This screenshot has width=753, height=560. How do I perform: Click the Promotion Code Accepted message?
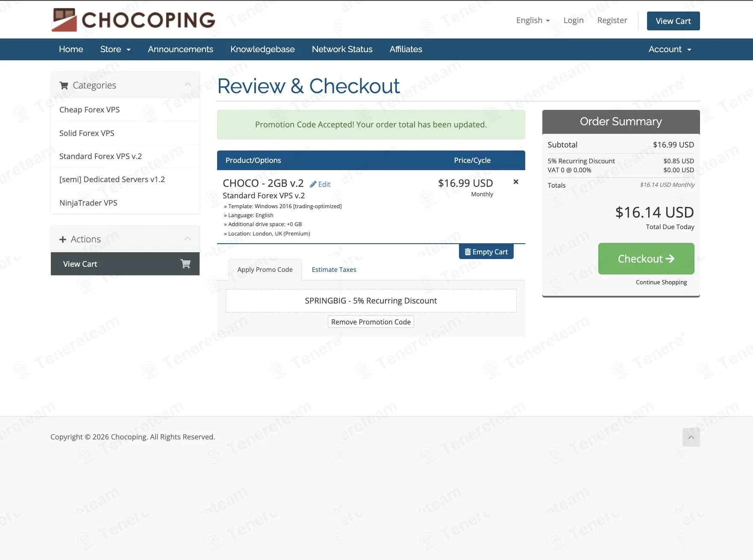[371, 124]
